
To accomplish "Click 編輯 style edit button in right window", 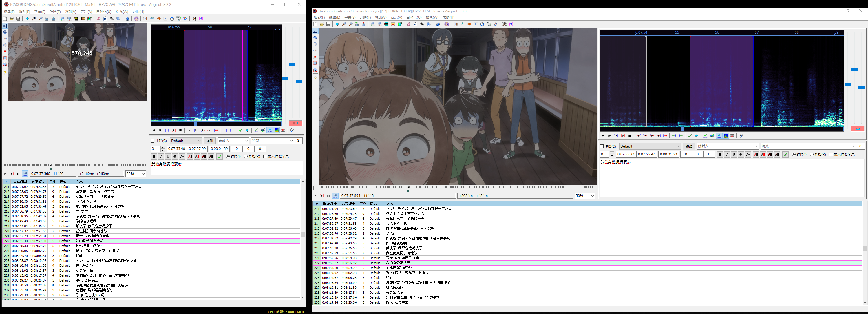I will tap(689, 146).
